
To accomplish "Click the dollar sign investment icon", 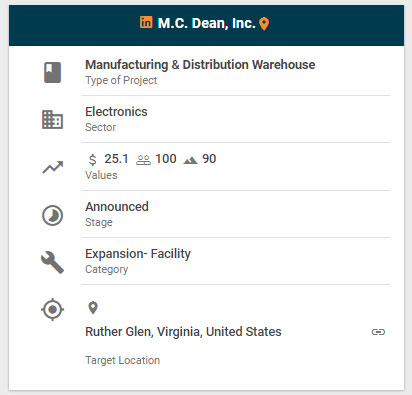I will tap(93, 160).
